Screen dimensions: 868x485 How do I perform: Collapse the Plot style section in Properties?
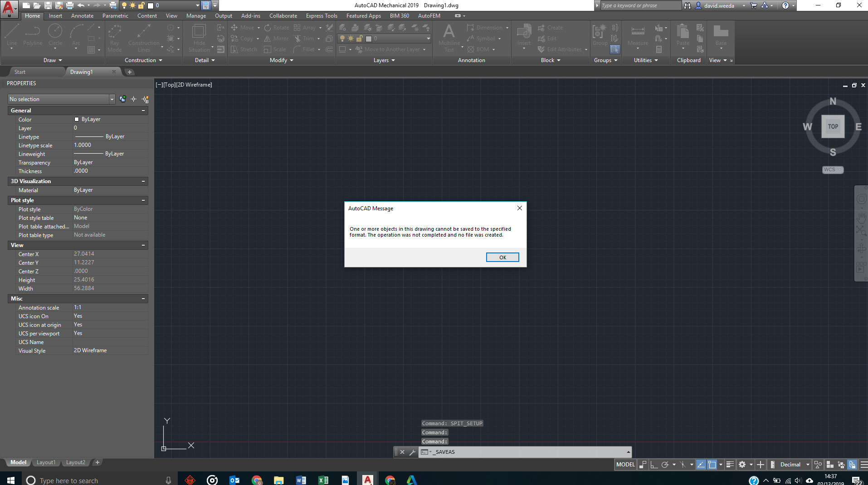pos(143,200)
